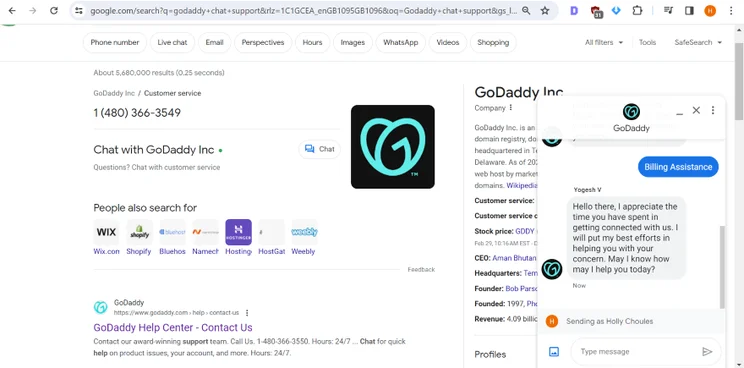Bookmark this page with star icon
744x368 pixels.
pyautogui.click(x=545, y=10)
